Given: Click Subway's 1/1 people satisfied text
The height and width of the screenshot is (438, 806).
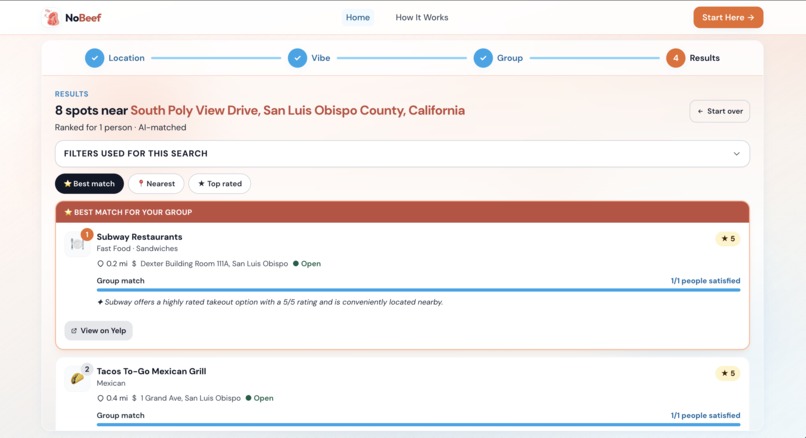Looking at the screenshot, I should coord(705,281).
